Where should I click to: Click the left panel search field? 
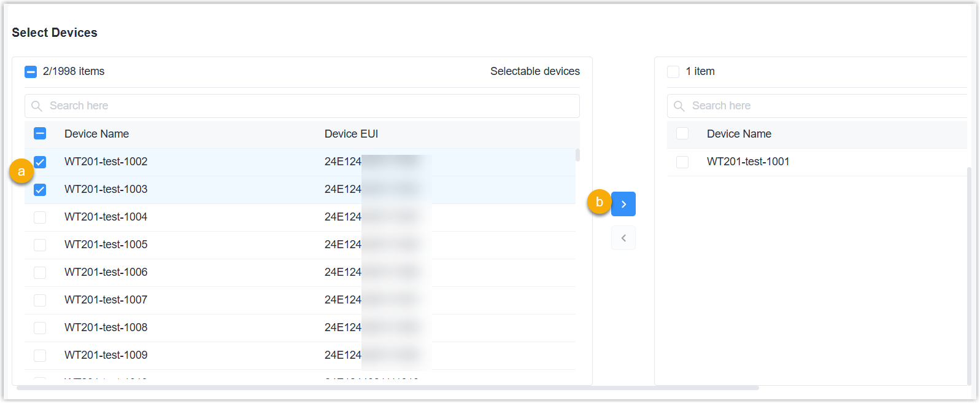coord(307,106)
